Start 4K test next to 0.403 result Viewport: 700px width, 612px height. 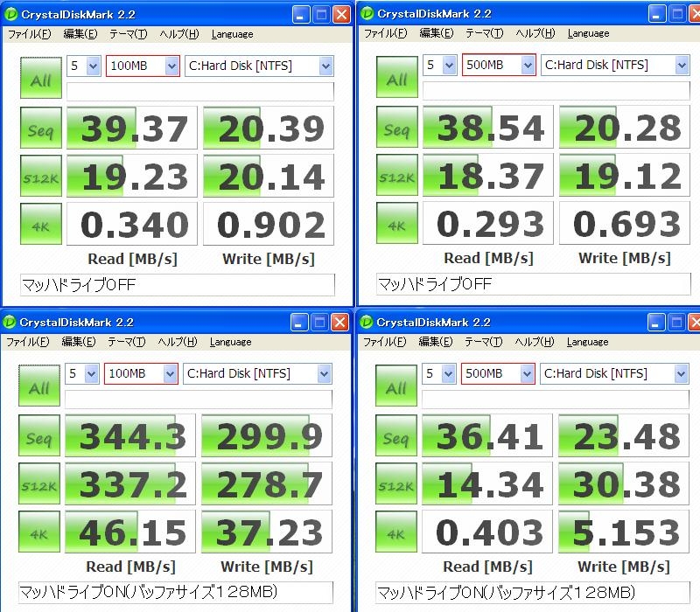pos(396,532)
